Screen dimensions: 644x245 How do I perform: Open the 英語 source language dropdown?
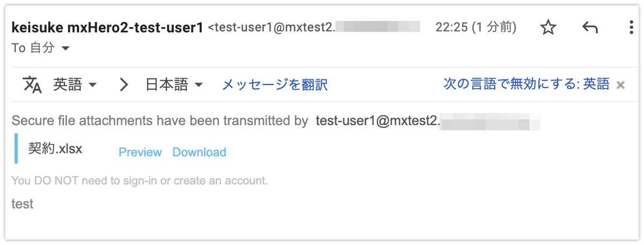(x=75, y=85)
